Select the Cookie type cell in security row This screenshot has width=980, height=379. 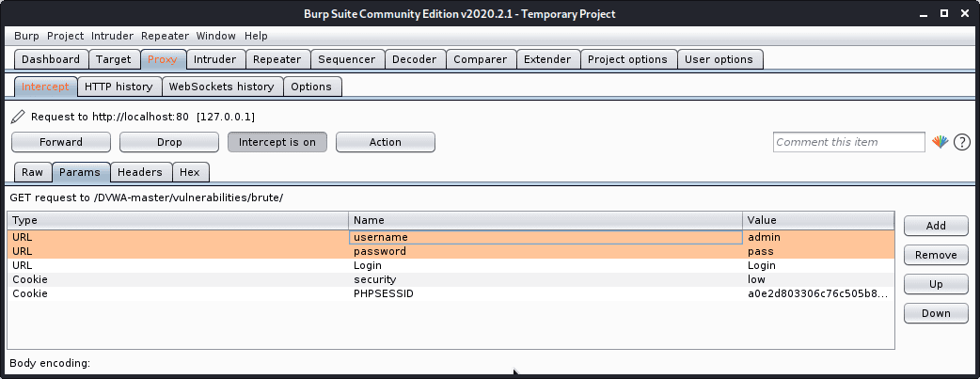pyautogui.click(x=178, y=279)
